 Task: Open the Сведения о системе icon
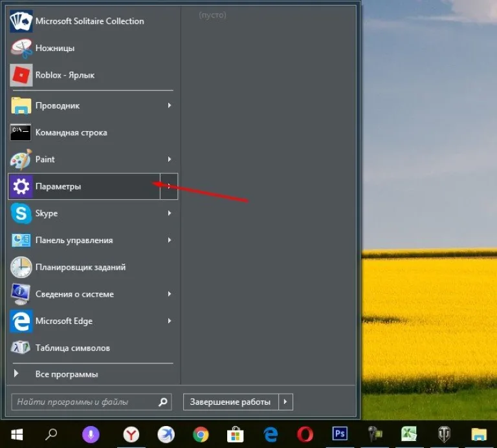(21, 294)
